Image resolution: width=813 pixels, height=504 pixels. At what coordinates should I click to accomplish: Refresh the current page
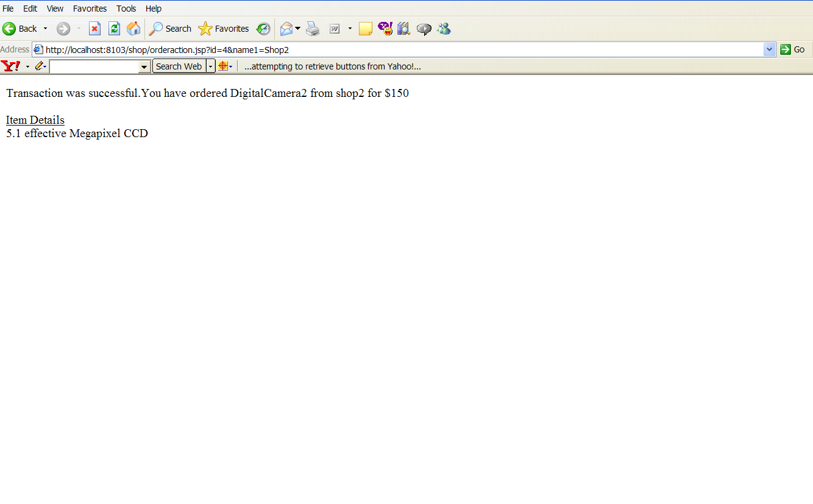(x=114, y=29)
